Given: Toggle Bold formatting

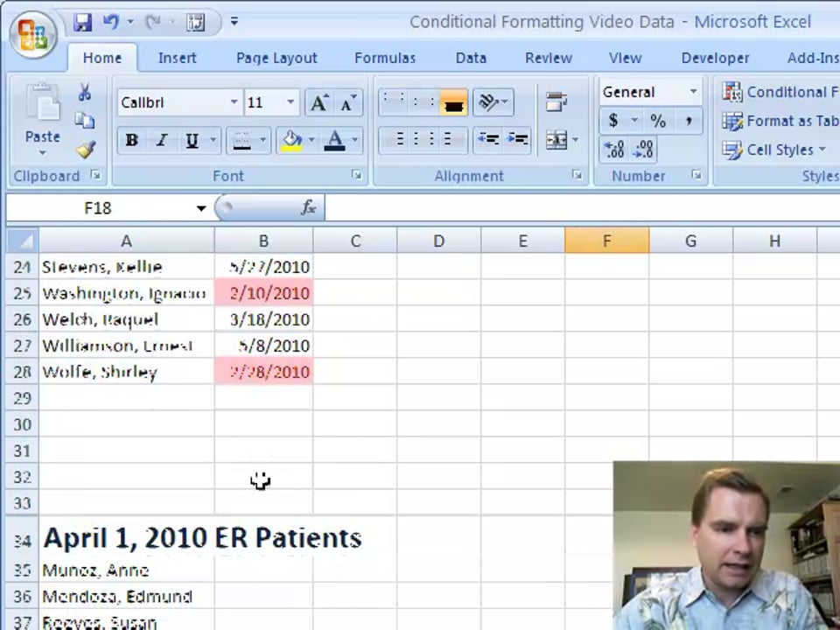Looking at the screenshot, I should click(131, 140).
